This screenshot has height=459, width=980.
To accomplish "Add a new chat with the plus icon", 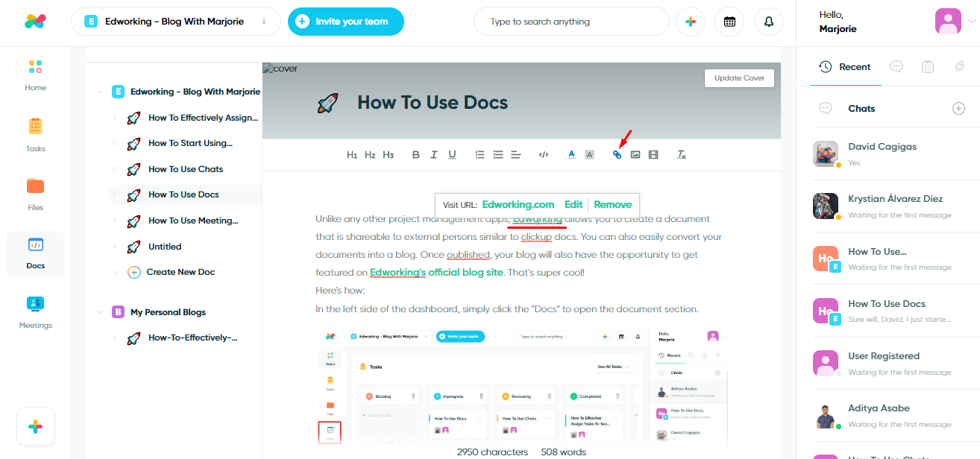I will 959,109.
